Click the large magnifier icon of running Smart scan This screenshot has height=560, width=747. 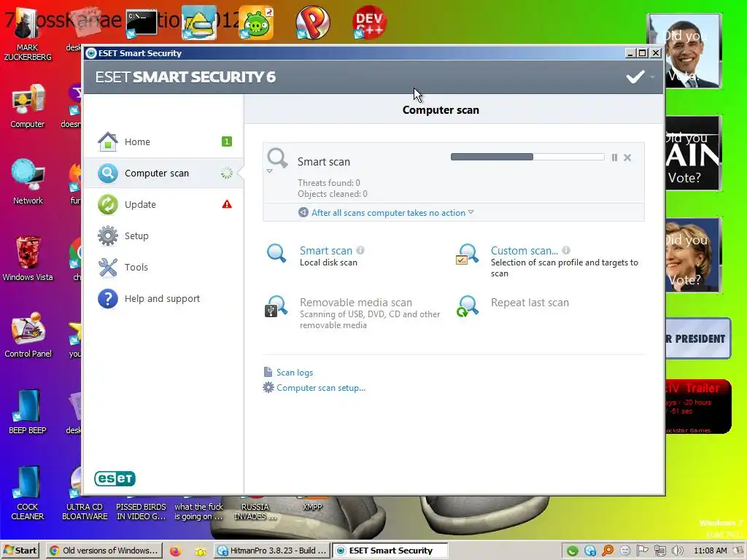[x=277, y=158]
